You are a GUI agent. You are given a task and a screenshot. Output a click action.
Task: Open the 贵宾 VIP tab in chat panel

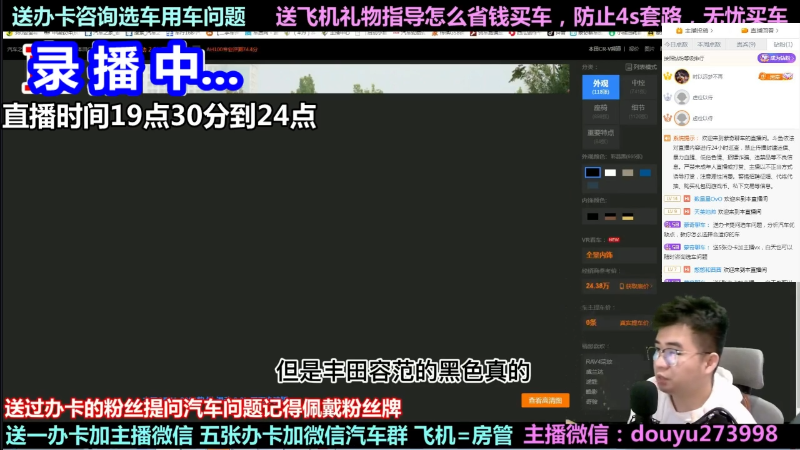pos(746,45)
